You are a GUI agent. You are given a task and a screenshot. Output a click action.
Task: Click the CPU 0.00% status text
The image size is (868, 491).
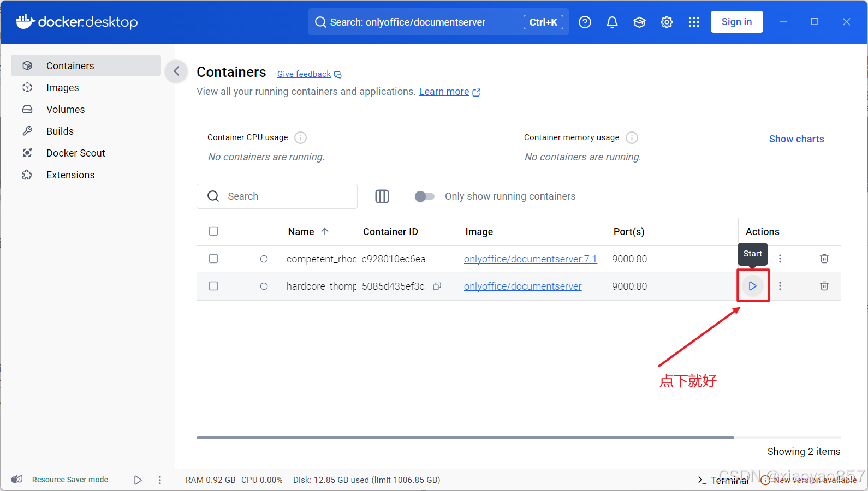pyautogui.click(x=262, y=480)
